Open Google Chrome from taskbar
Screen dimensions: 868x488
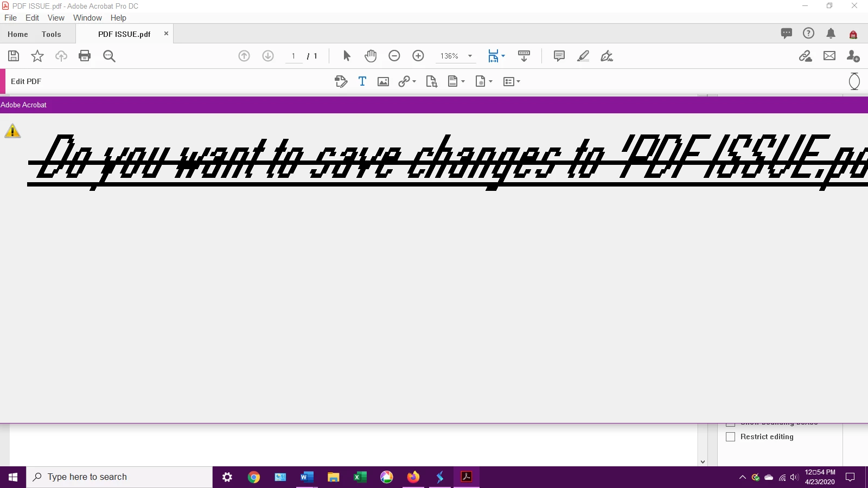[x=254, y=477]
